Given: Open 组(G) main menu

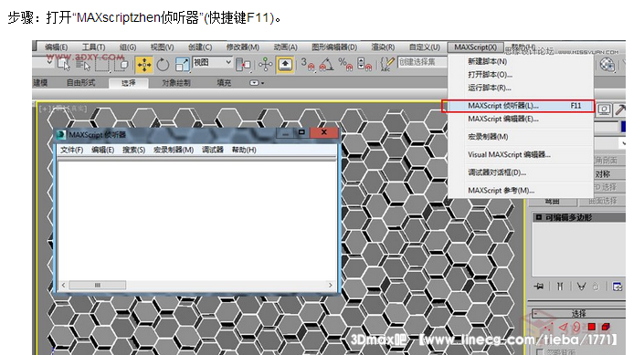Looking at the screenshot, I should pyautogui.click(x=128, y=47).
